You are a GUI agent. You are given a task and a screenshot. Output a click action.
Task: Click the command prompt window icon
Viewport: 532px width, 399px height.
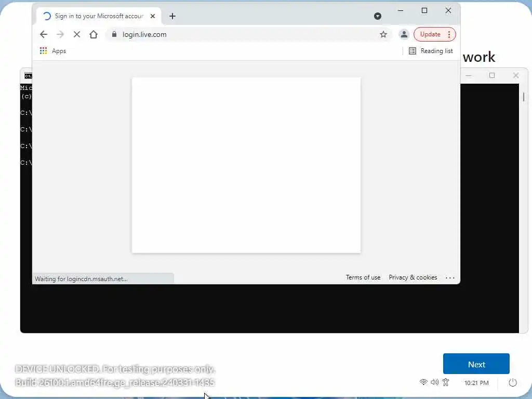[x=28, y=76]
